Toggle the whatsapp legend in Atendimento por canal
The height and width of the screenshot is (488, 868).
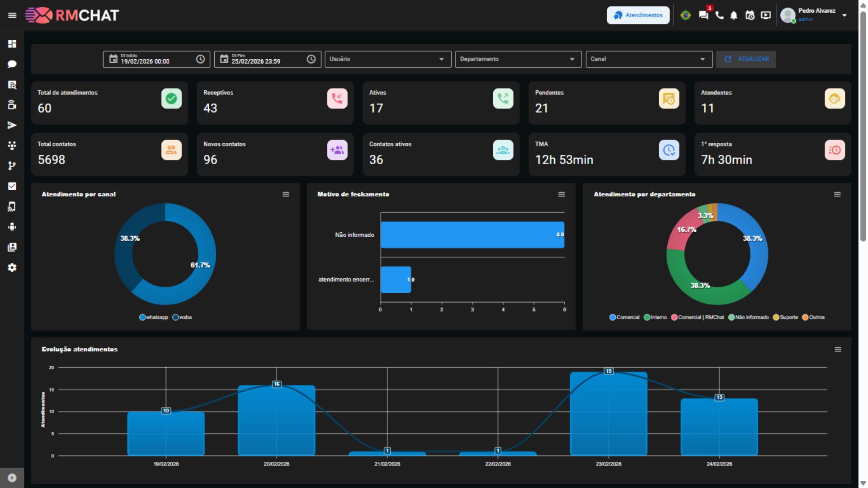pos(154,317)
